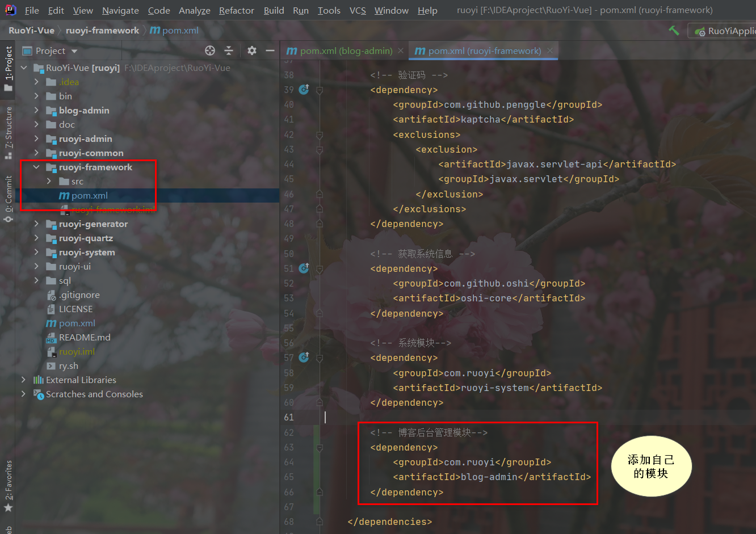Image resolution: width=756 pixels, height=534 pixels.
Task: Click kaptcha artifactId text on line 41
Action: [481, 120]
